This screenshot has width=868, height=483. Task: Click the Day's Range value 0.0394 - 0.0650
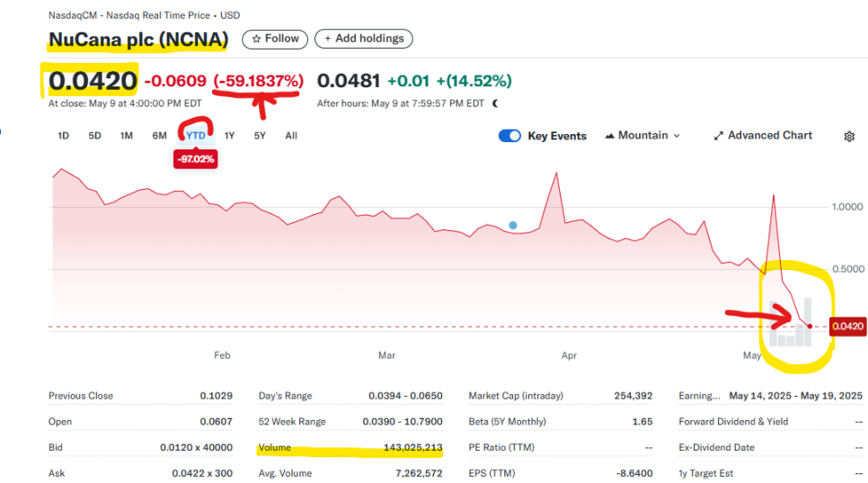405,396
